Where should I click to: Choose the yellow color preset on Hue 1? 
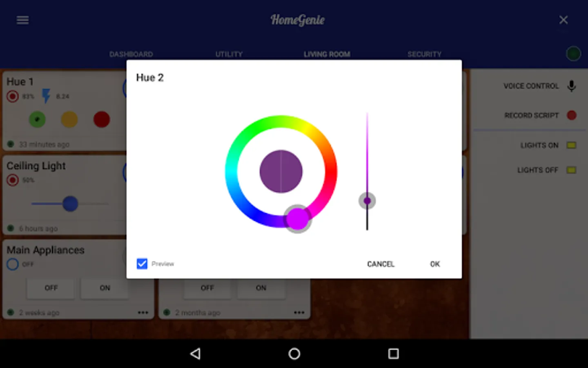tap(69, 119)
